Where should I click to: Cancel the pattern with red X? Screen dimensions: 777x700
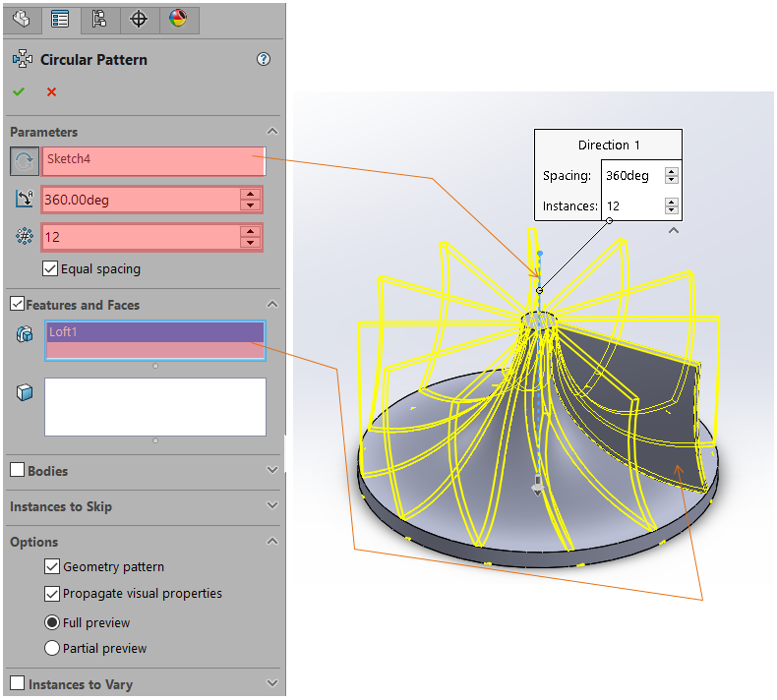(51, 91)
